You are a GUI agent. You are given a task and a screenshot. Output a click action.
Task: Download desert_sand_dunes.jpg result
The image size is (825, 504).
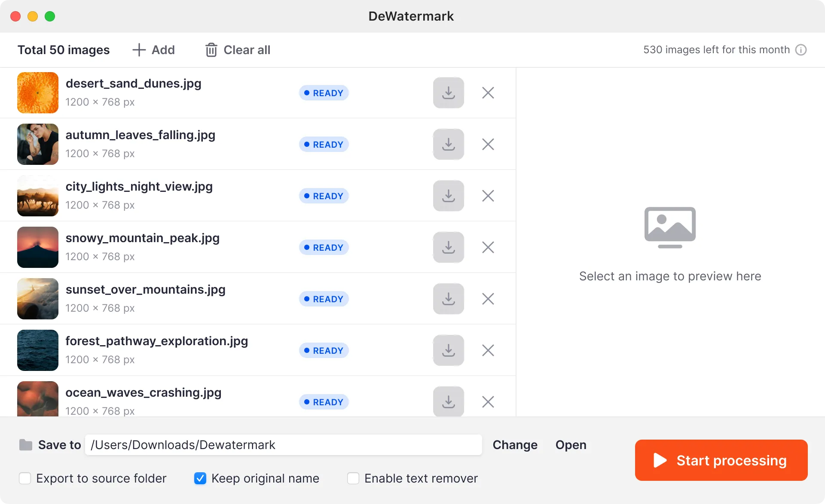(x=448, y=93)
